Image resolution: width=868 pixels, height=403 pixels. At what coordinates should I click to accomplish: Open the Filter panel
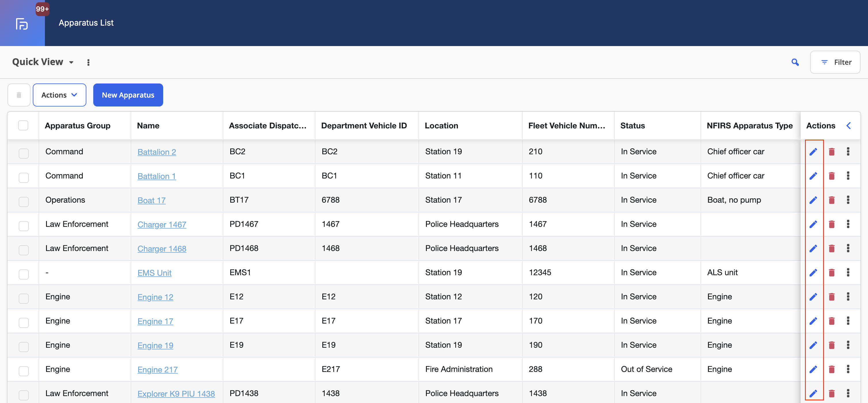[835, 62]
